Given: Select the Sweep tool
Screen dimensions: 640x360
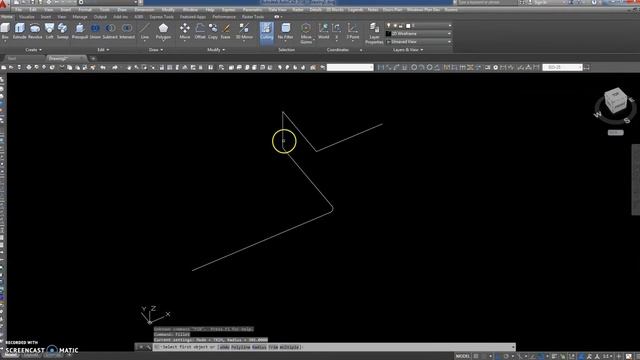Looking at the screenshot, I should tap(62, 31).
